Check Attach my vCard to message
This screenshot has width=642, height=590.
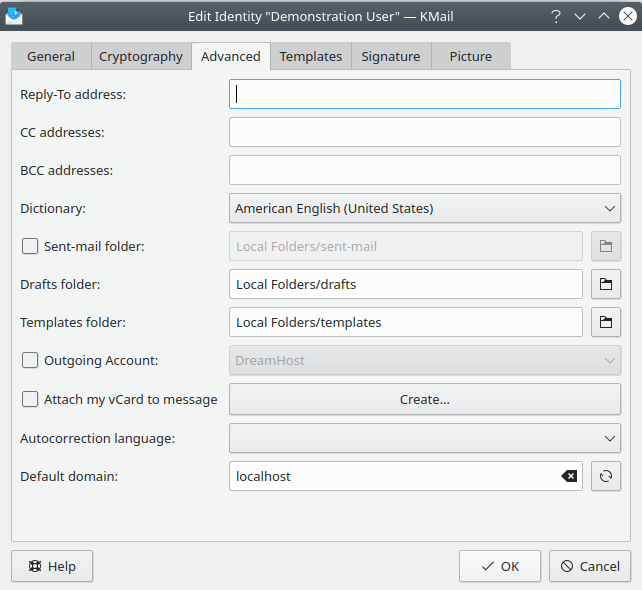[x=30, y=399]
